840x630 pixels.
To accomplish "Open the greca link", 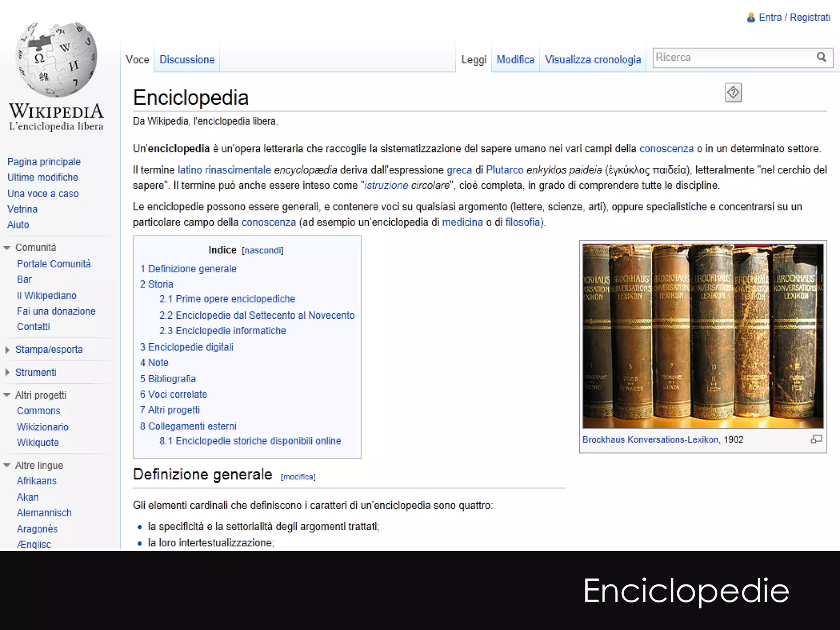I will [459, 170].
